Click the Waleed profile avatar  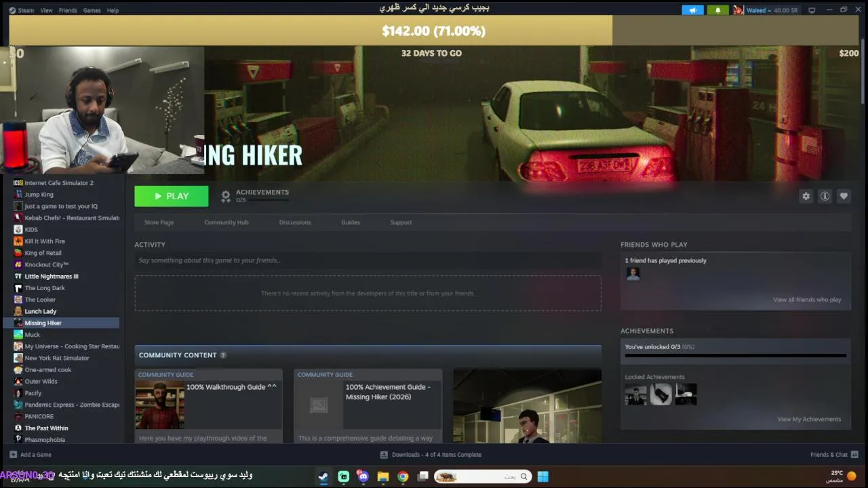click(x=738, y=10)
